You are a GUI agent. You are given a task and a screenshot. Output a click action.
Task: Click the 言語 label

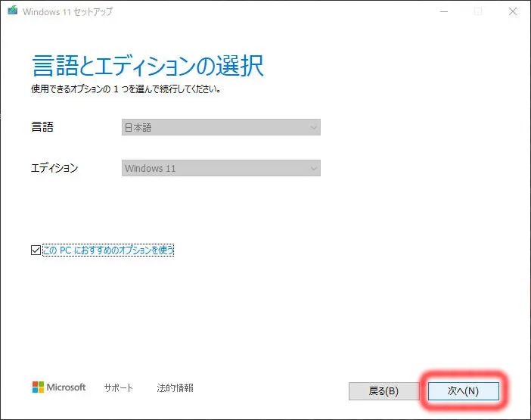42,127
